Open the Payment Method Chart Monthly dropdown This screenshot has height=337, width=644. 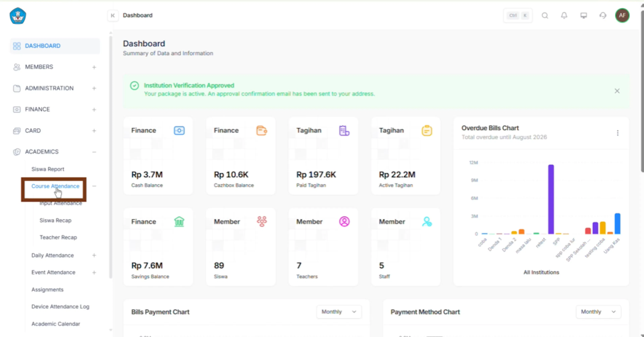pyautogui.click(x=598, y=312)
